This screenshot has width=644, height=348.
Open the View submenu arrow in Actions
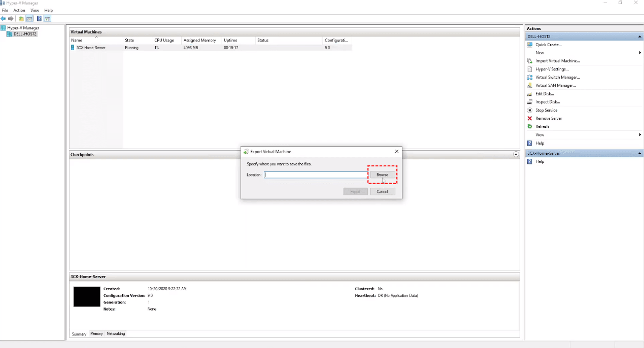[640, 135]
